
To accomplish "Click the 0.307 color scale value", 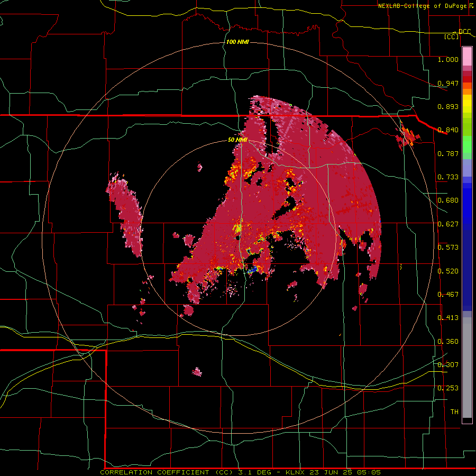I will 448,365.
